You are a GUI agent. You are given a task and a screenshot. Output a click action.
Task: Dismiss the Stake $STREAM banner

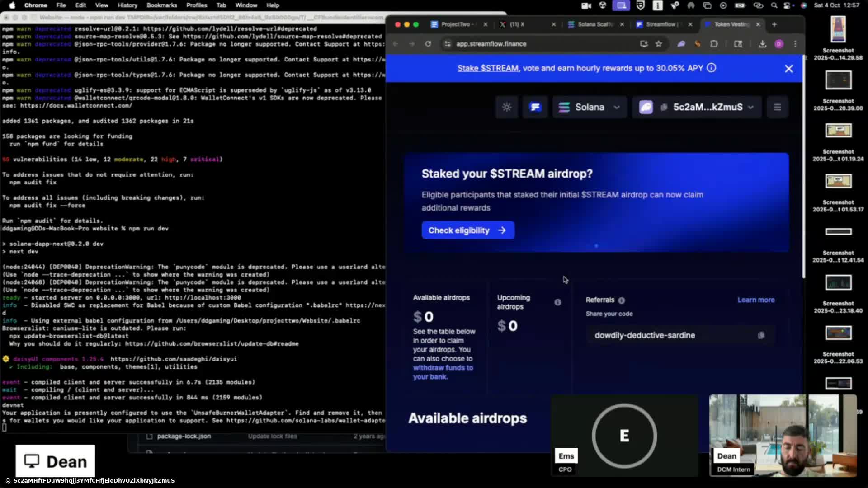788,69
